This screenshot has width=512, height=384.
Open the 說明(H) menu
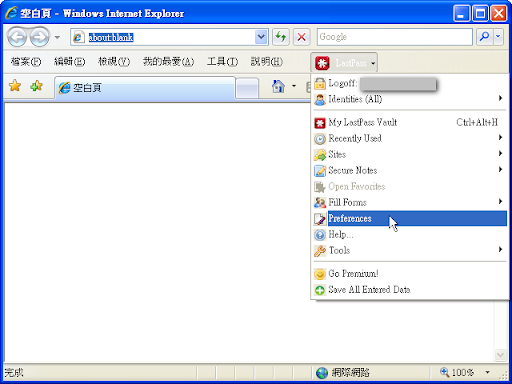point(266,62)
